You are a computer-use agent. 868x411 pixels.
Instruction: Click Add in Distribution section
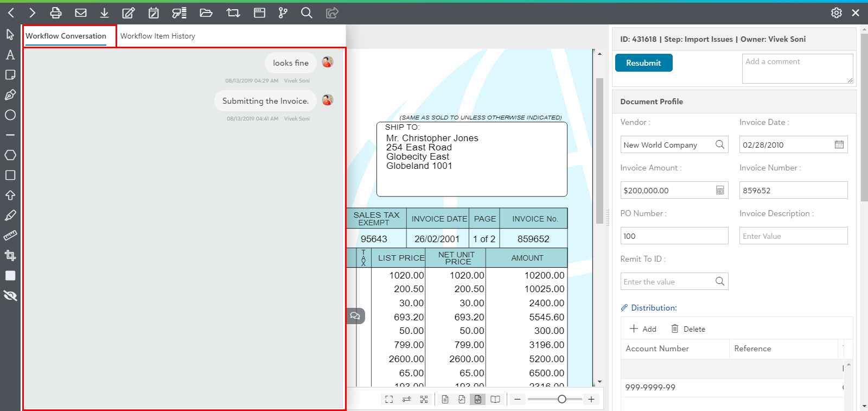[643, 329]
